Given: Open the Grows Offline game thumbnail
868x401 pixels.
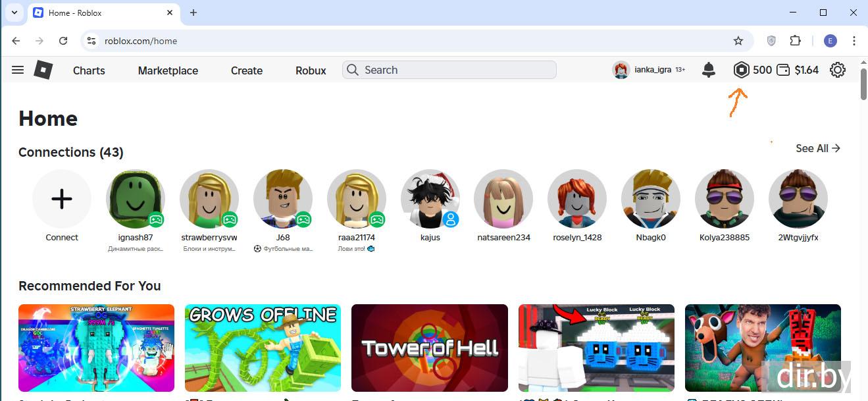Looking at the screenshot, I should [x=263, y=348].
